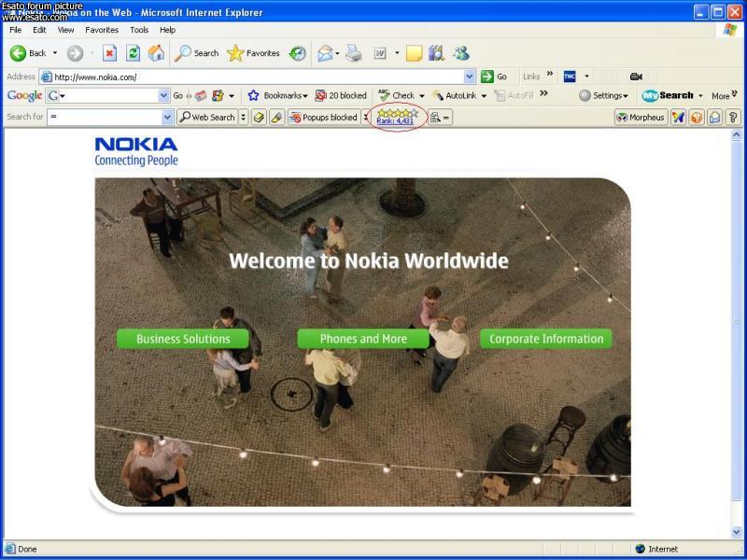The width and height of the screenshot is (747, 560).
Task: Toggle the Popups blocked button
Action: tap(323, 118)
